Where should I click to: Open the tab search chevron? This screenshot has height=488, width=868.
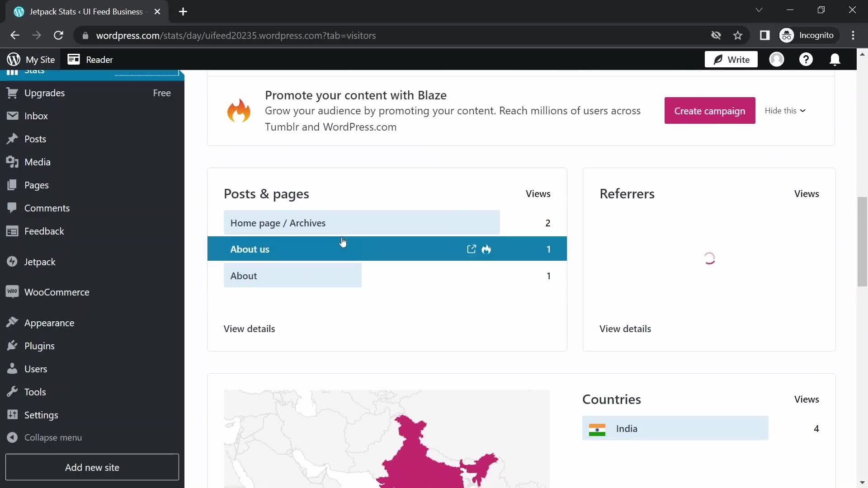pos(759,10)
